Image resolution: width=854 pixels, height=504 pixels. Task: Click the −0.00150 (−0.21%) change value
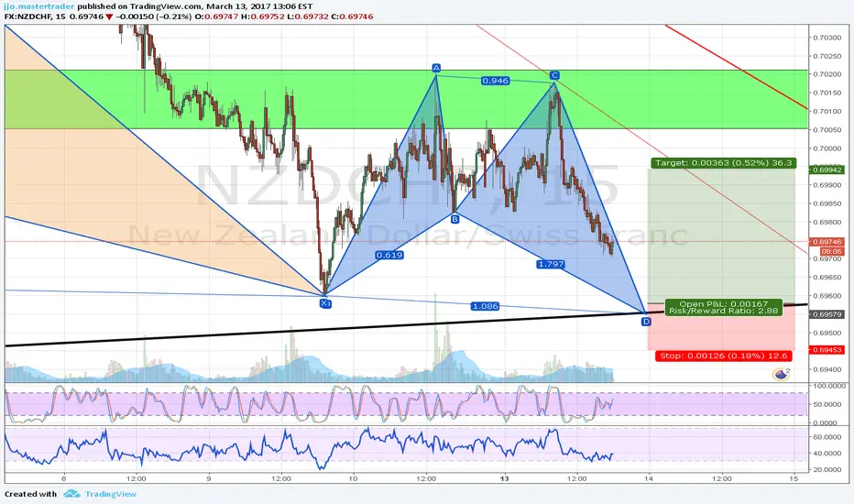154,16
